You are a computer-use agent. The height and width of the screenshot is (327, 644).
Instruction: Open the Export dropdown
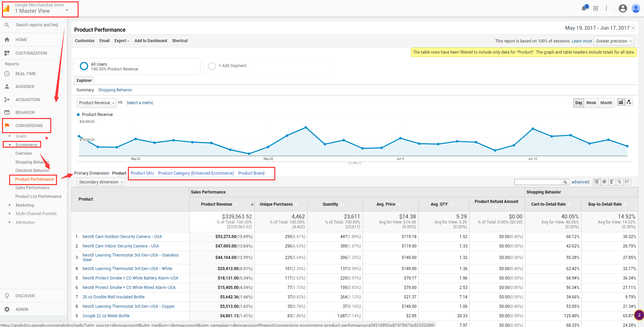pos(122,41)
